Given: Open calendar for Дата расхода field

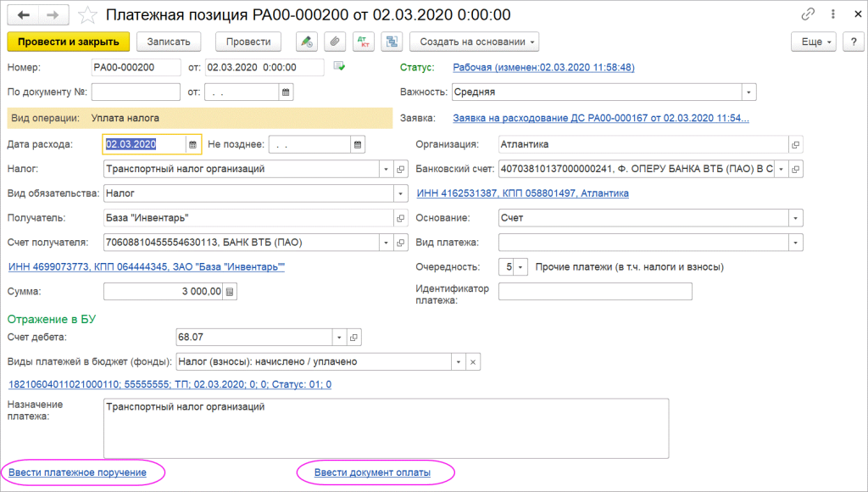Looking at the screenshot, I should pos(193,145).
